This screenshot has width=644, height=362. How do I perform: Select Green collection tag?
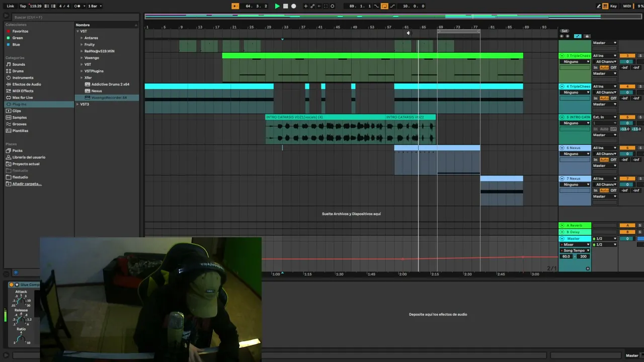pos(18,38)
